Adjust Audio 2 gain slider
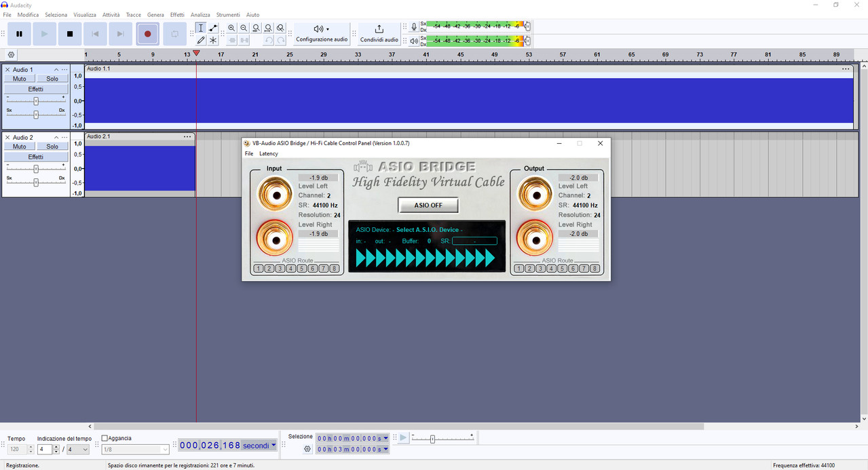The height and width of the screenshot is (470, 868). 36,168
